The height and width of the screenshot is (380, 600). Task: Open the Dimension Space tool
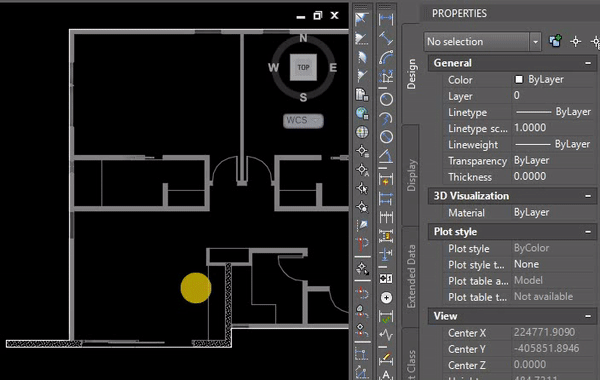point(386,235)
